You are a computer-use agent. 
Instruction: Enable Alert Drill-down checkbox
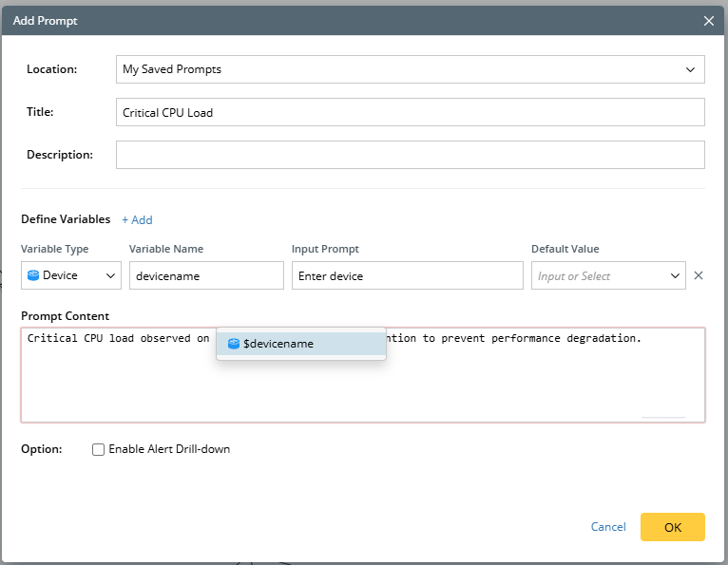point(98,449)
